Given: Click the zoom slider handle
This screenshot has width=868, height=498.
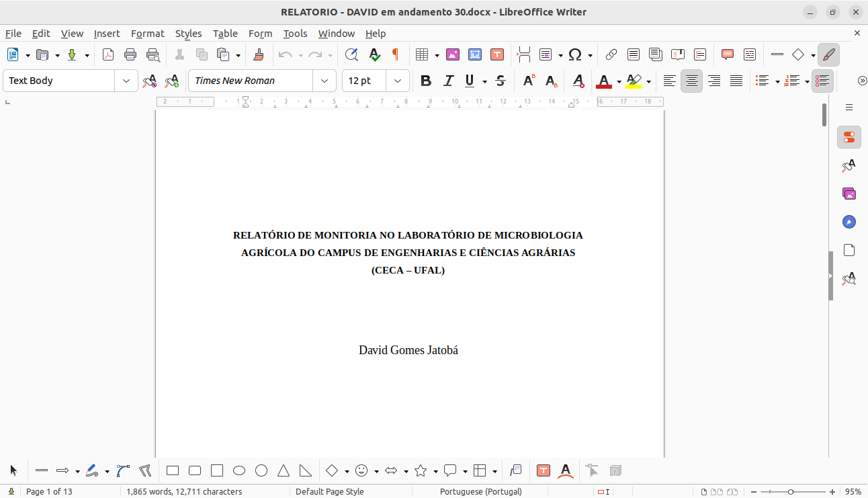Looking at the screenshot, I should click(x=791, y=492).
